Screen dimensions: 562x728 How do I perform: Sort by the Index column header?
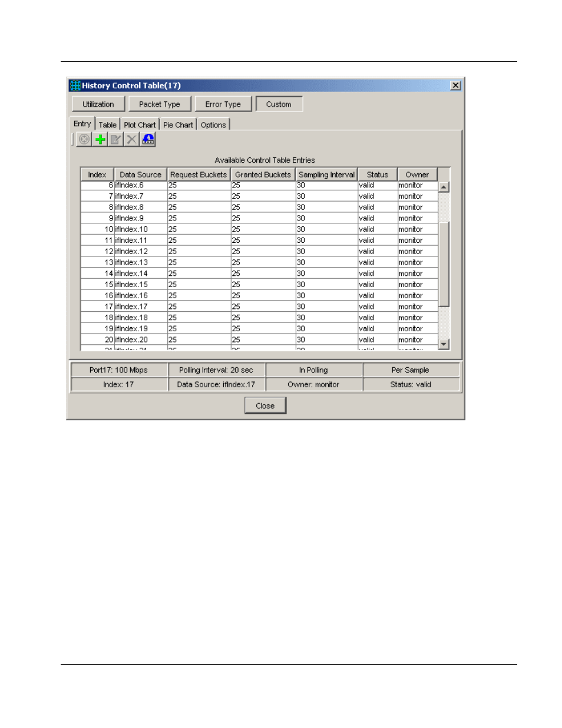97,174
